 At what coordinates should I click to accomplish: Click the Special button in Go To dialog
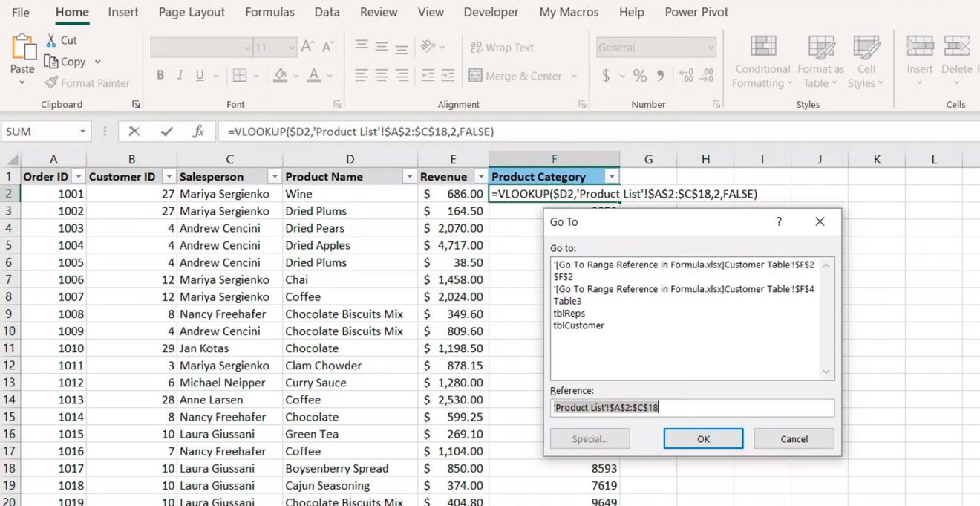pos(589,438)
